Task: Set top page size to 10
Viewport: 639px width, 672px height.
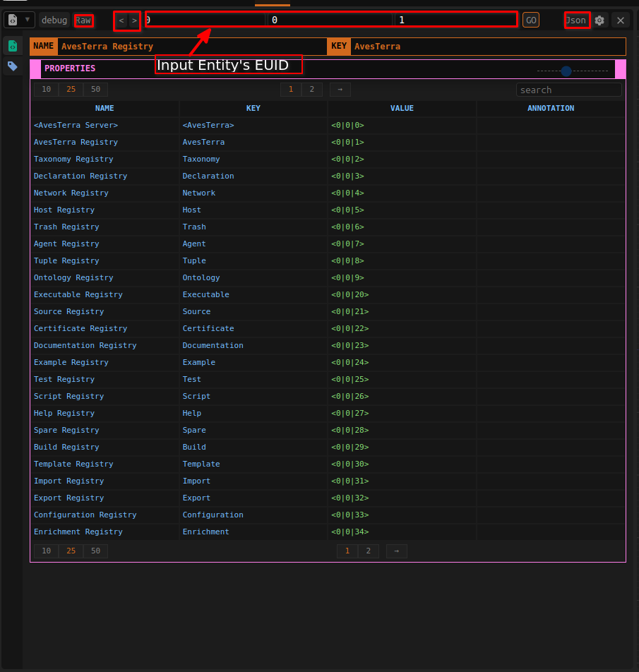Action: 47,89
